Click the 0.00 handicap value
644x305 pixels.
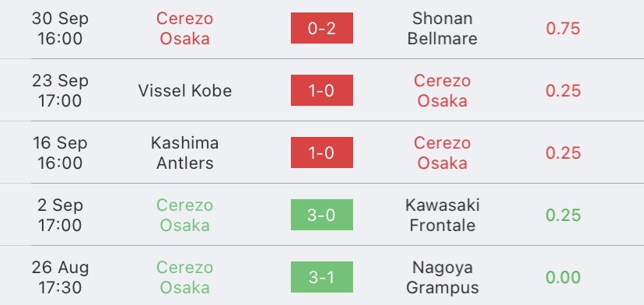click(x=563, y=278)
